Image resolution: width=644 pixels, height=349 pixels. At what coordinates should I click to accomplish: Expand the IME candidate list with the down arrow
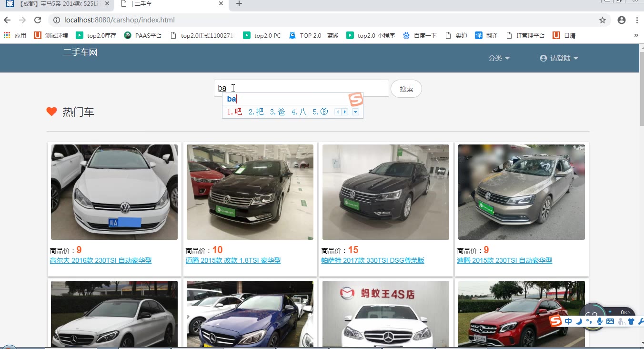355,112
